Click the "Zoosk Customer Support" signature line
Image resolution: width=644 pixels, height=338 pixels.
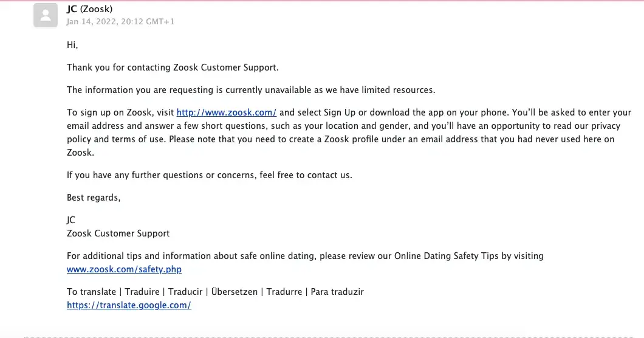coord(118,233)
